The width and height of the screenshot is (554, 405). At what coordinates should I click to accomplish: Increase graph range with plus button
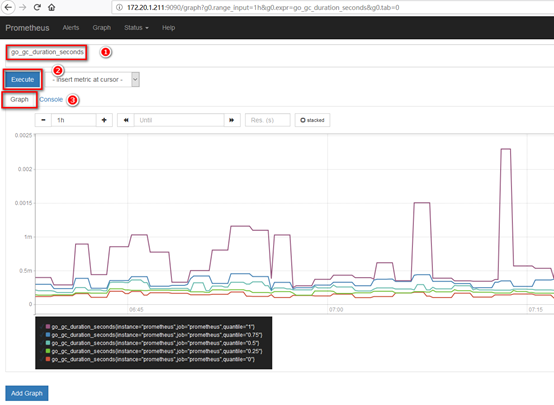(104, 120)
